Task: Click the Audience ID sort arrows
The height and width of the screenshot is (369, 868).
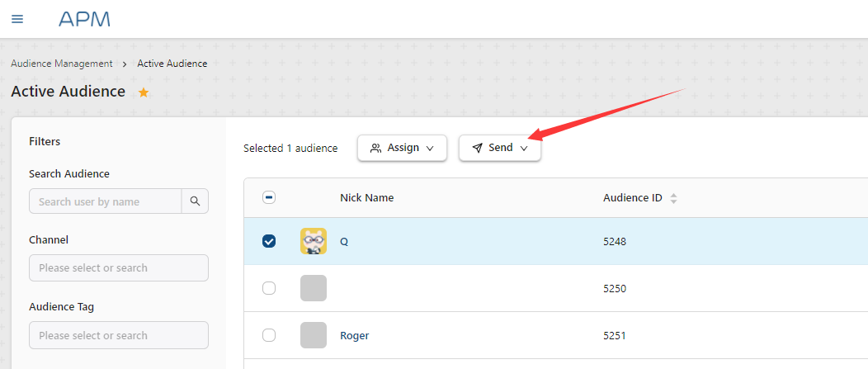Action: click(x=673, y=198)
